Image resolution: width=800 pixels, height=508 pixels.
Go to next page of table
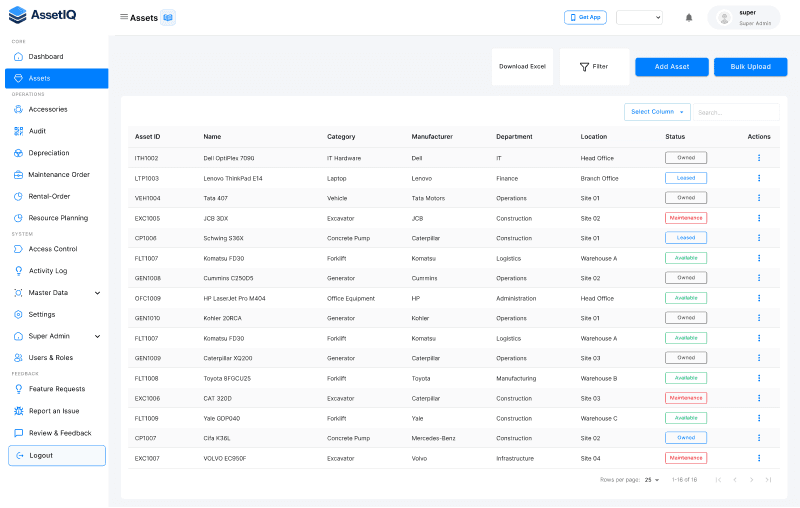click(751, 480)
